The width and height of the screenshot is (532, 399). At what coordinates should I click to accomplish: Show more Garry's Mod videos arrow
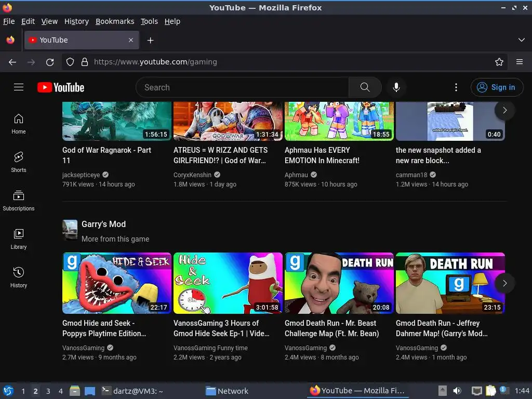tap(504, 283)
